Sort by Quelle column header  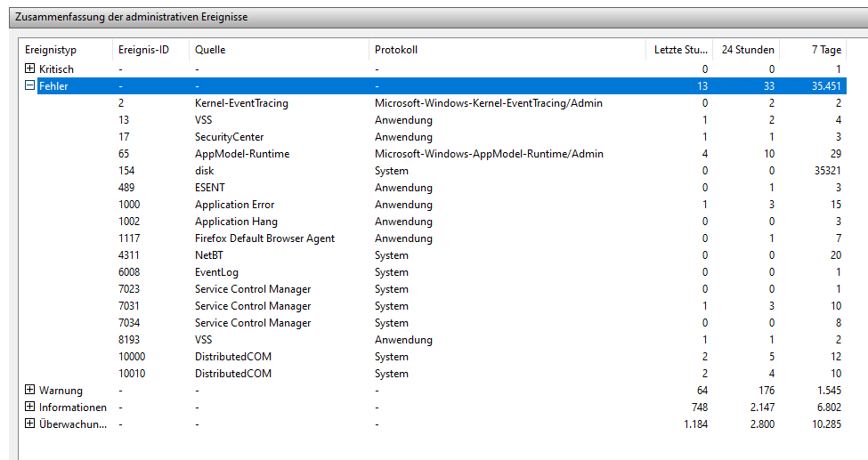pyautogui.click(x=279, y=50)
